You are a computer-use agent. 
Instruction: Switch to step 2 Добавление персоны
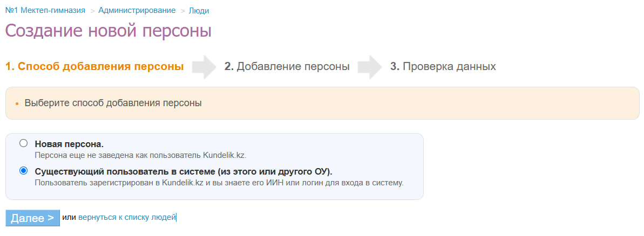pos(287,67)
